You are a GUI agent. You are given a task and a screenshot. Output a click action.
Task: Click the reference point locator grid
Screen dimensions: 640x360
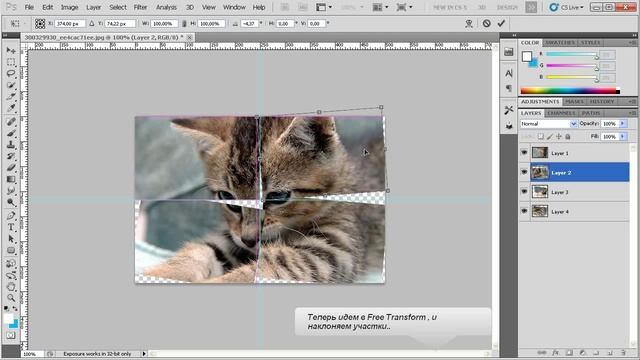click(40, 24)
